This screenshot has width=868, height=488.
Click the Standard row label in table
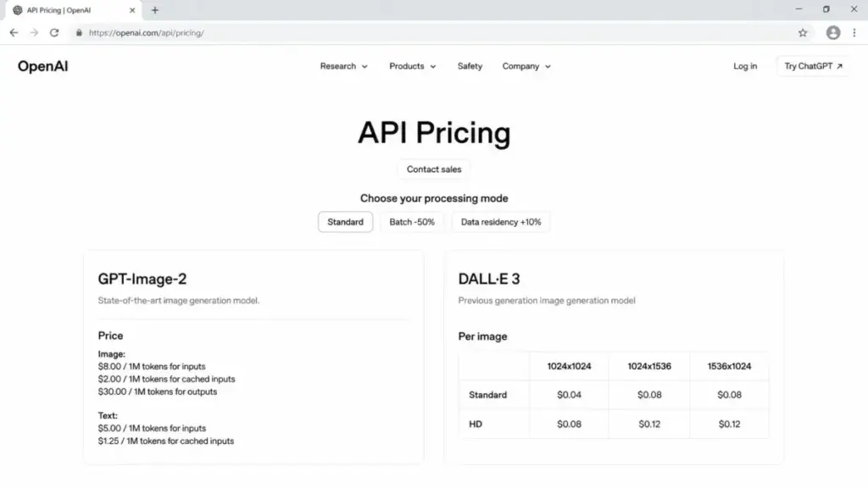click(487, 395)
